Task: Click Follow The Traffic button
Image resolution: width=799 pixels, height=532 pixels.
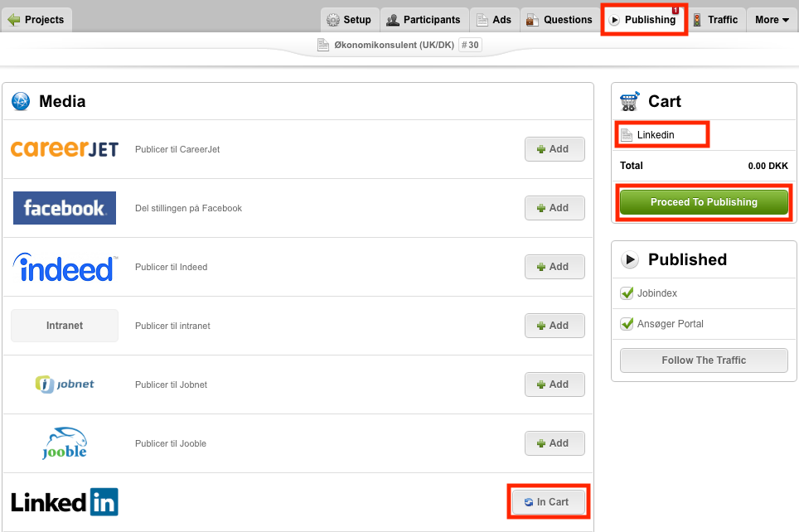Action: (x=704, y=360)
